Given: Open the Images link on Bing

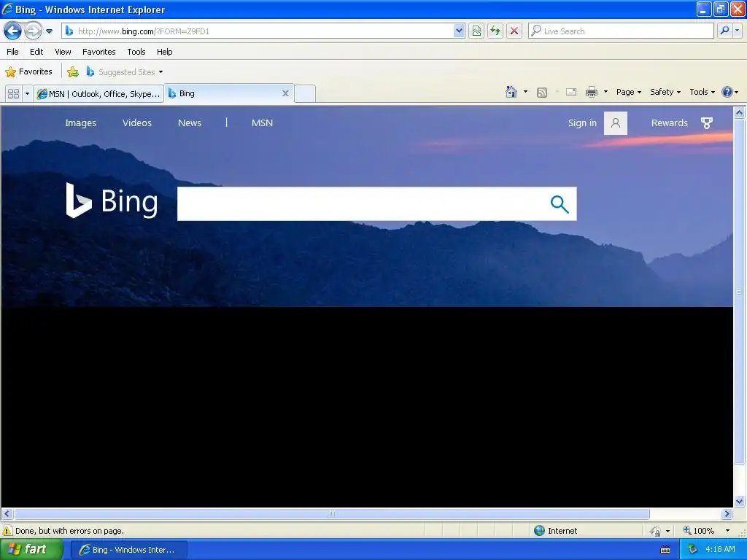Looking at the screenshot, I should click(x=80, y=122).
